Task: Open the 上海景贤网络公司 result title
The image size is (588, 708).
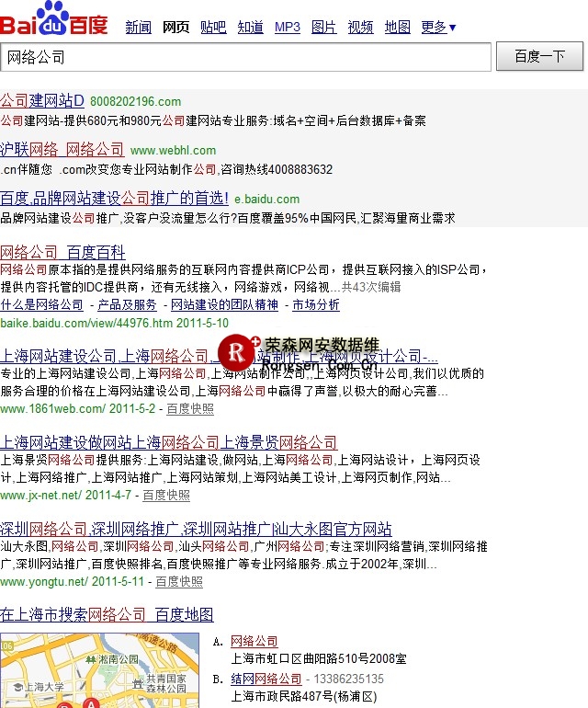Action: [168, 442]
